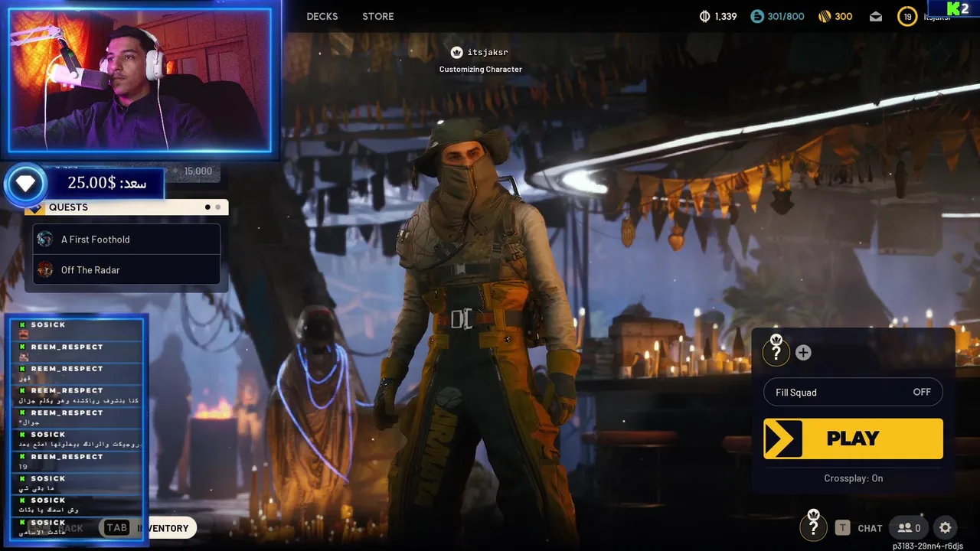Screen dimensions: 980x551
Task: Click the streamer webcam overlay
Action: (140, 80)
